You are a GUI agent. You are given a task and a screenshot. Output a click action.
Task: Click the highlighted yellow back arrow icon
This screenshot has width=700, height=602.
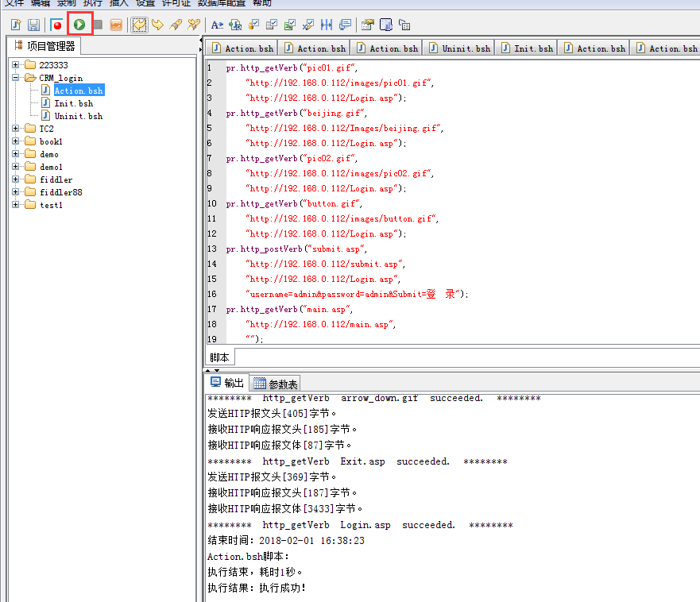click(140, 25)
